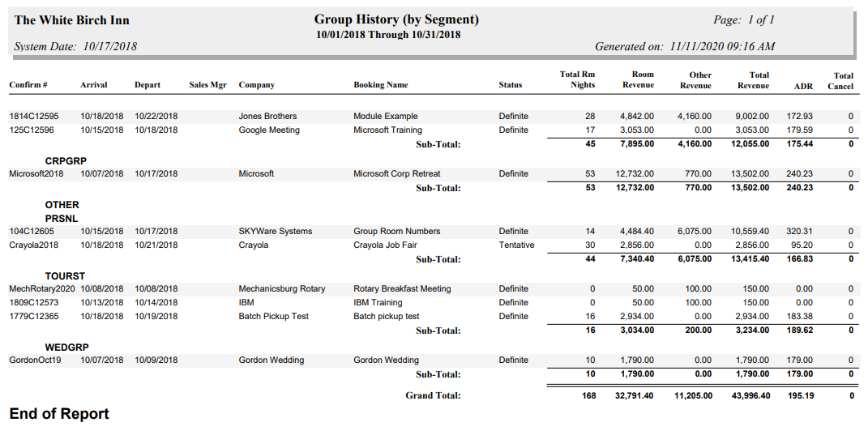Click the grand total other revenue 11,205.00
Viewport: 868px width, 435px height.
coord(693,396)
